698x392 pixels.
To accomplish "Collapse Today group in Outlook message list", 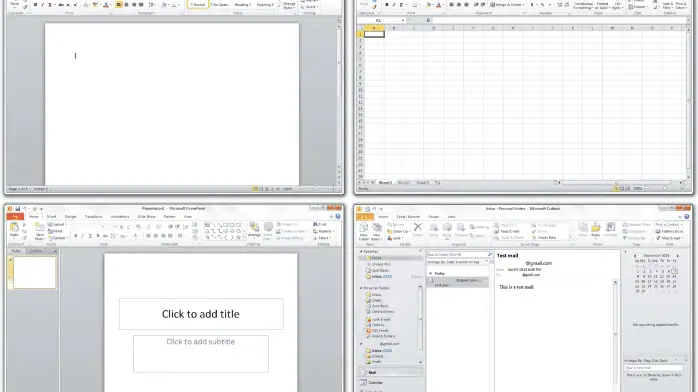I will 430,273.
